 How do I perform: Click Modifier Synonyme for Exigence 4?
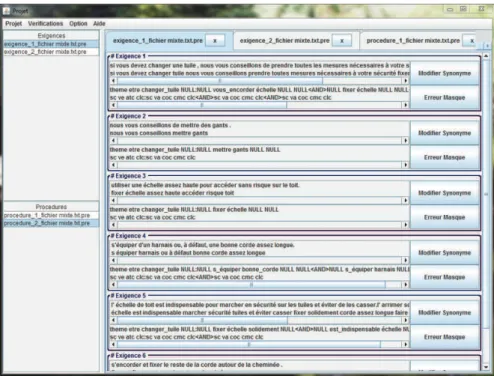(x=444, y=253)
